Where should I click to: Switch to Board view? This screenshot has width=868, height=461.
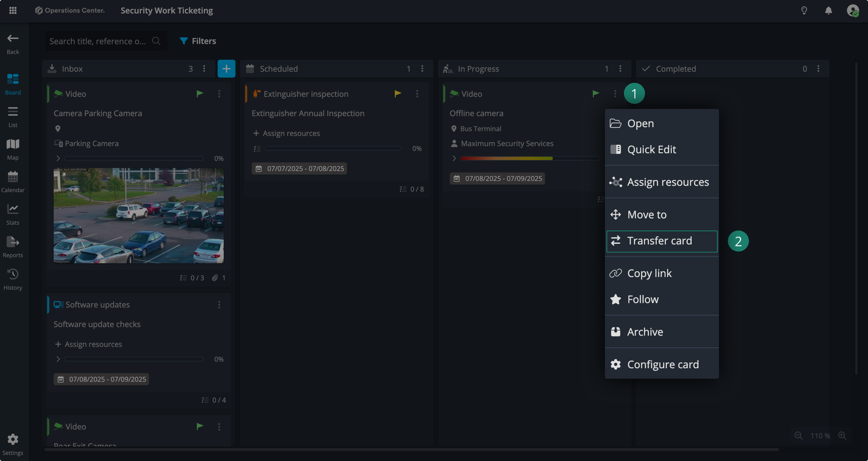[13, 84]
